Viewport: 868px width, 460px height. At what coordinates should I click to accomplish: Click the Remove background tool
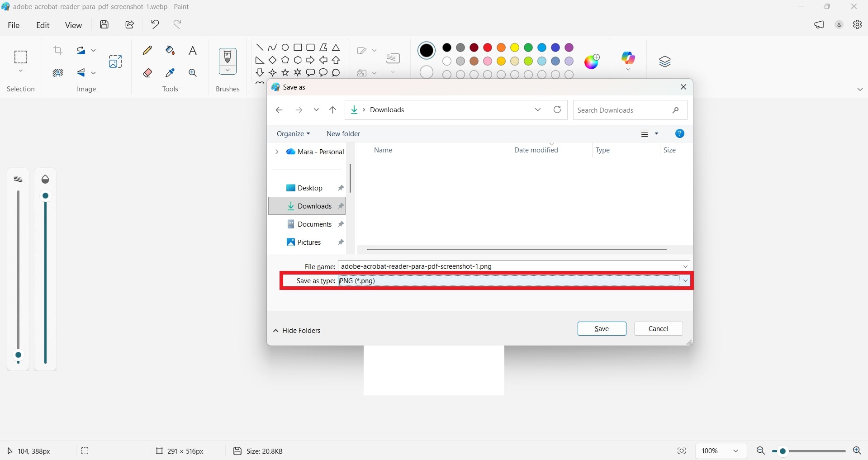(58, 73)
